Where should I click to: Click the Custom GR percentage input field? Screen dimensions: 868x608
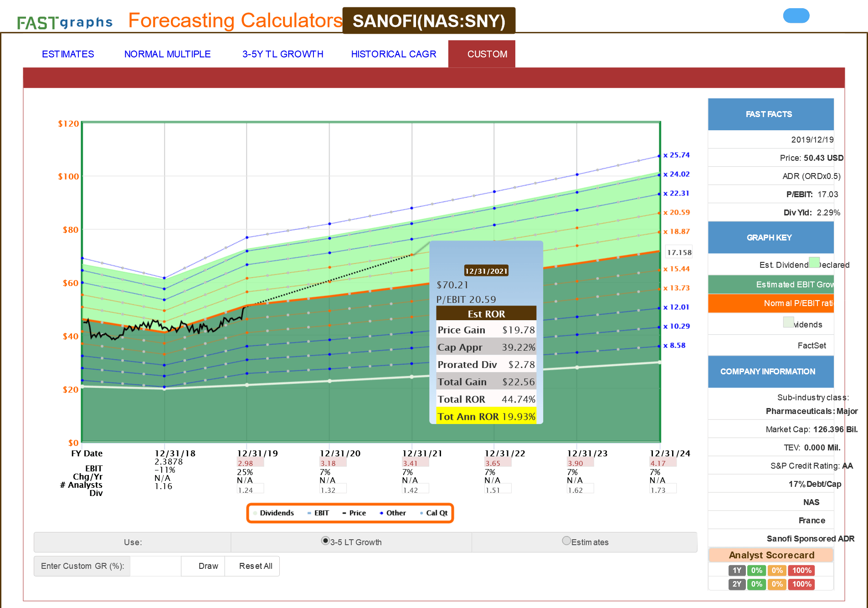click(155, 566)
